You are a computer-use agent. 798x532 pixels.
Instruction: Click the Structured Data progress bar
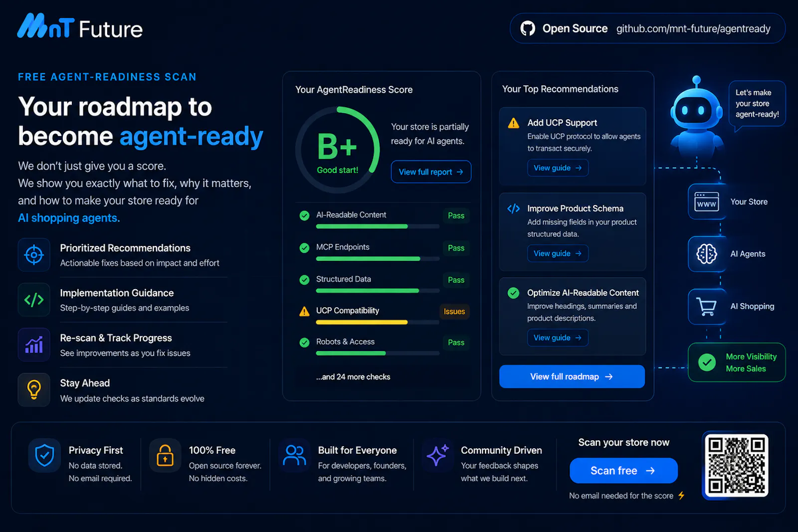pos(378,291)
